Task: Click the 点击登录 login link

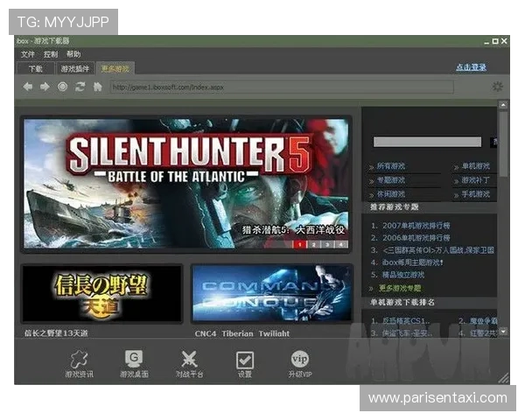Action: pos(471,67)
